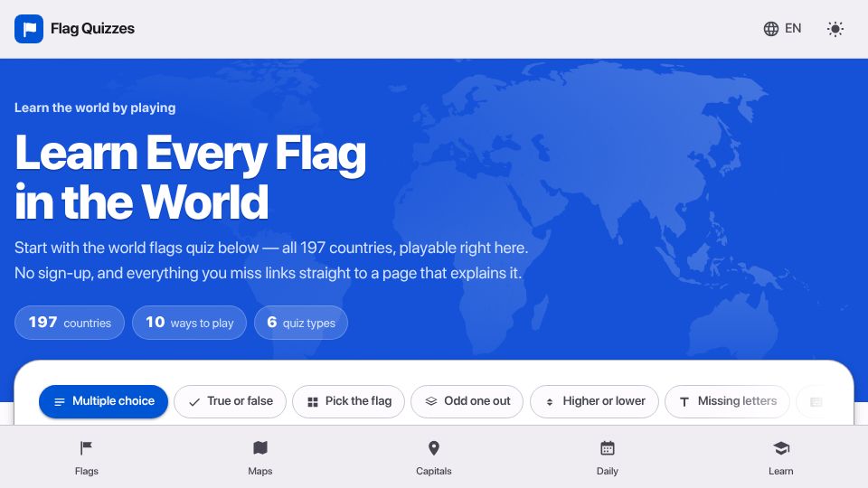This screenshot has height=488, width=868.
Task: Switch to True or false quiz type
Action: click(230, 401)
